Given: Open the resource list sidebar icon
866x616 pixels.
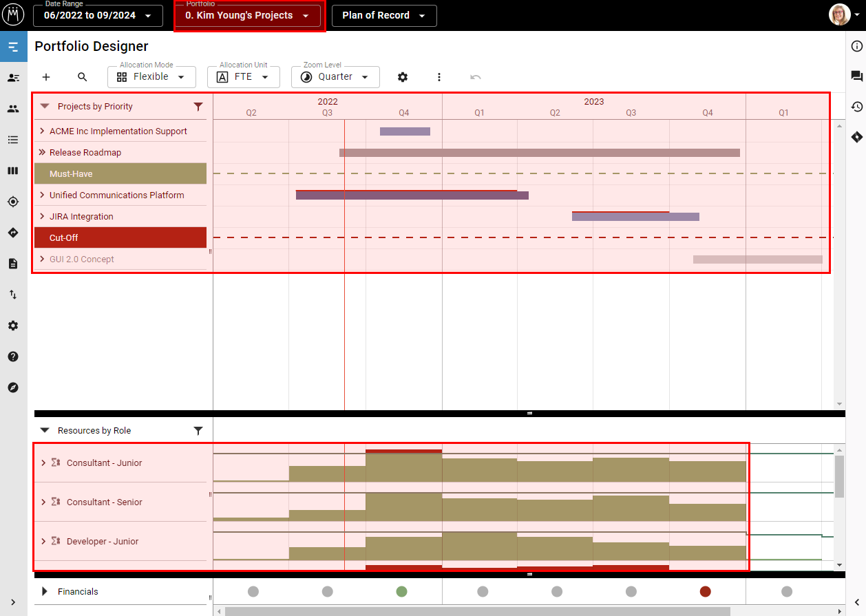Looking at the screenshot, I should 13,78.
